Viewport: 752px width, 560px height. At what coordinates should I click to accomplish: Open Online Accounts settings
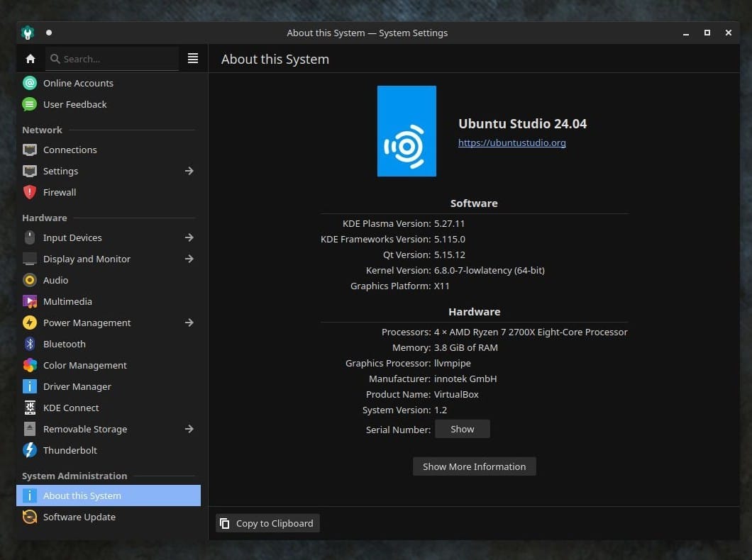[78, 83]
